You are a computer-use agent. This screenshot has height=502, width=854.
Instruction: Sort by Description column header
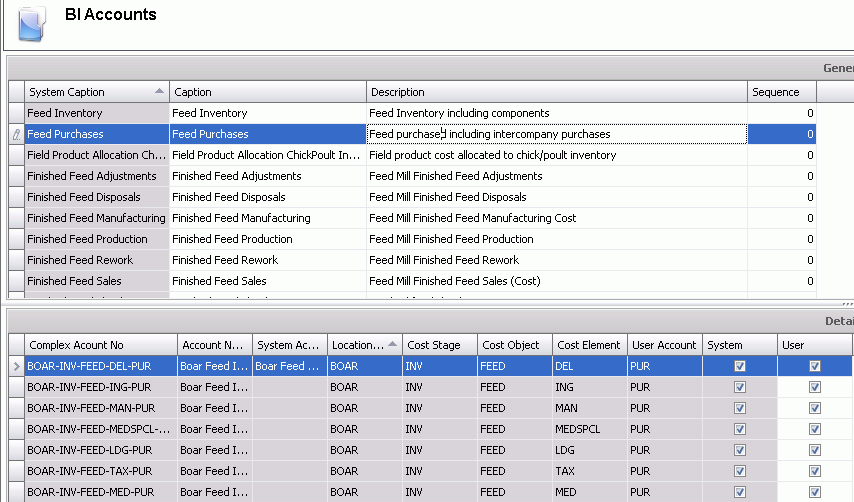point(556,92)
